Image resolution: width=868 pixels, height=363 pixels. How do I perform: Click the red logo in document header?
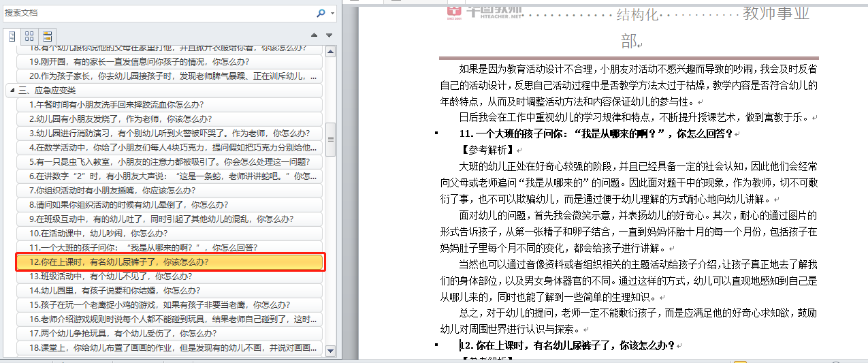click(x=454, y=10)
